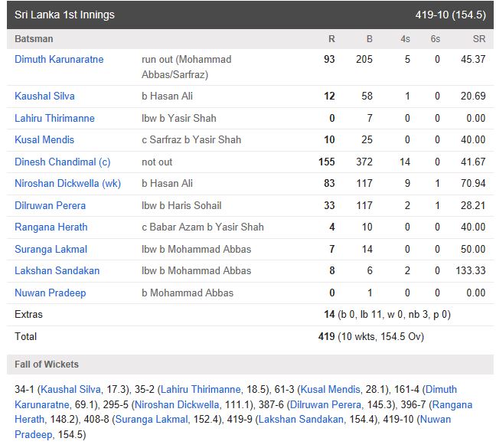Open Niroshan Dickwella fall of wickets link
This screenshot has height=448, width=496.
(x=177, y=404)
